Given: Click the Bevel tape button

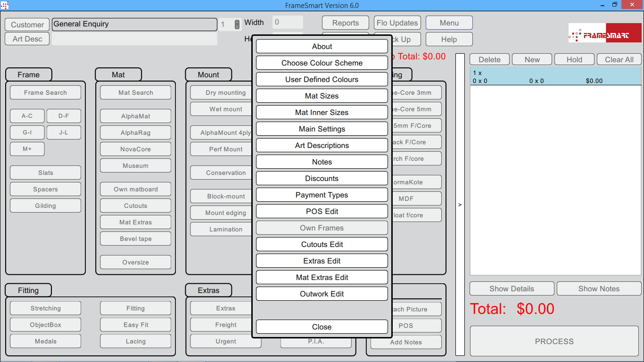Looking at the screenshot, I should tap(136, 239).
